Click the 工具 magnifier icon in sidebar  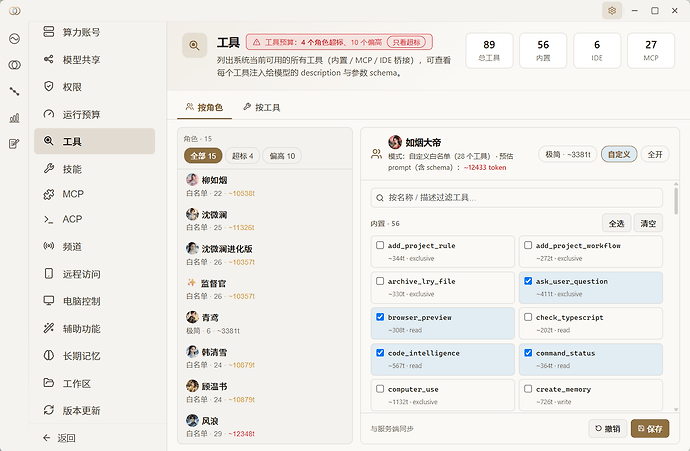(x=49, y=141)
